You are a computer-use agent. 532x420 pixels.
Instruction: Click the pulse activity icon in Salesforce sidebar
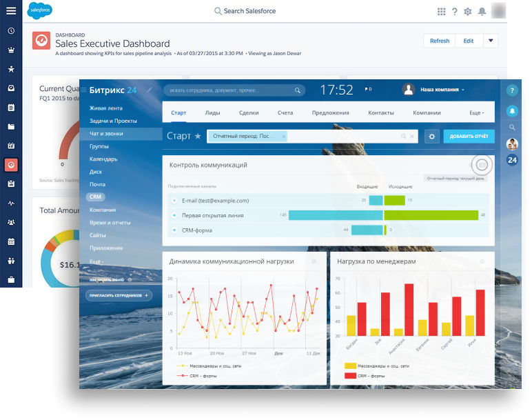coord(11,203)
